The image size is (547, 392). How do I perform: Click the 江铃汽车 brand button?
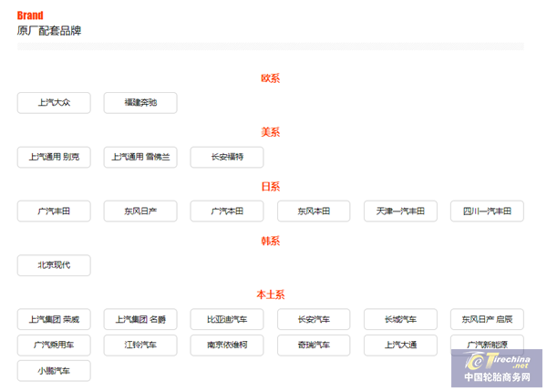(140, 346)
